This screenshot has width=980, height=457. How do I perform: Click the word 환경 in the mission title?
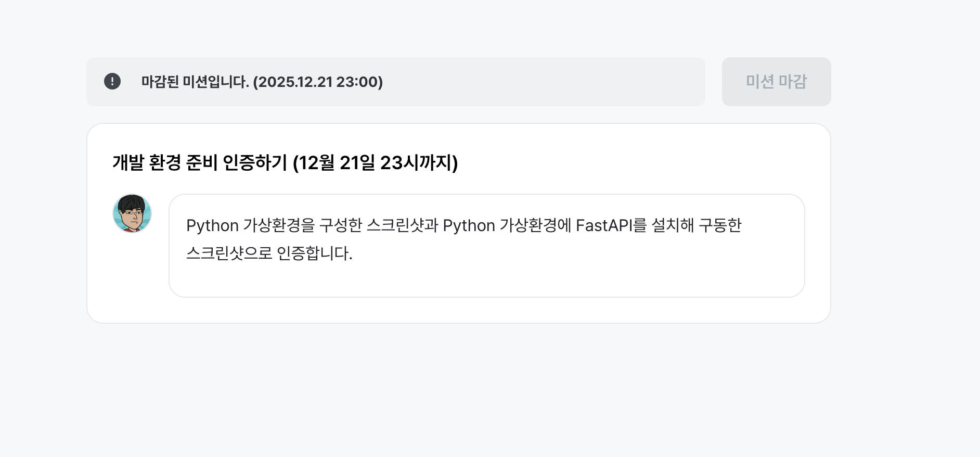click(165, 162)
